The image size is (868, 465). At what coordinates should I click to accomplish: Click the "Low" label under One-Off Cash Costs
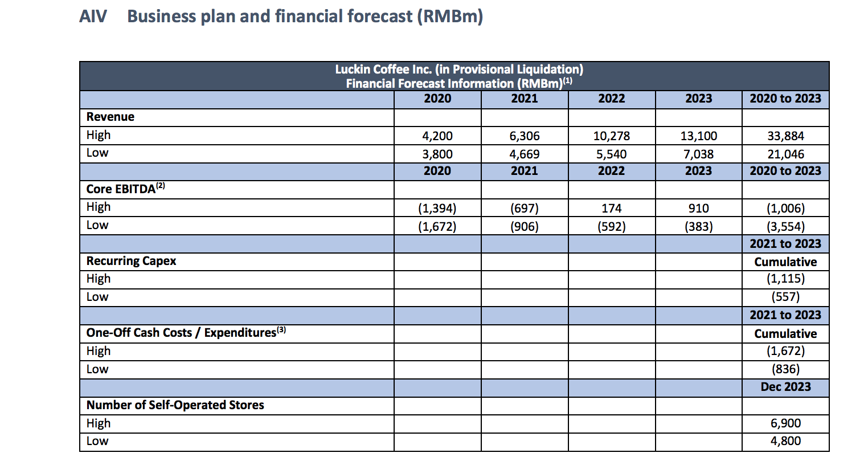coord(97,369)
